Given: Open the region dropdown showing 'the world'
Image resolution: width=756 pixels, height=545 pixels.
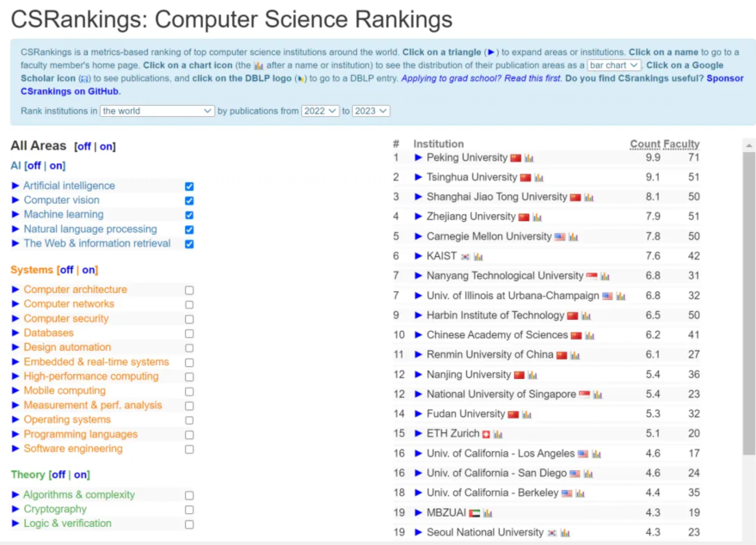Looking at the screenshot, I should (x=157, y=111).
